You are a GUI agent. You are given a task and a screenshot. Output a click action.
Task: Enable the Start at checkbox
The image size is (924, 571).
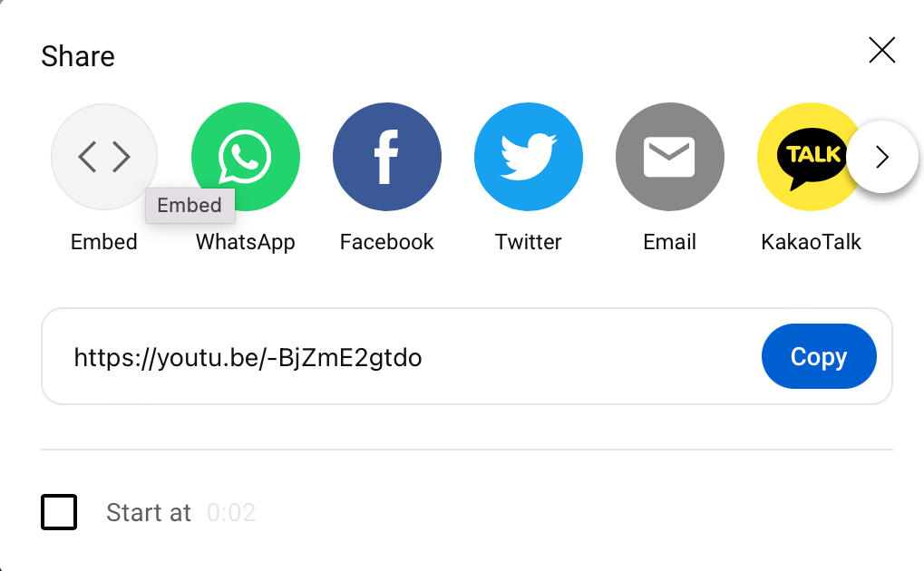pyautogui.click(x=59, y=512)
